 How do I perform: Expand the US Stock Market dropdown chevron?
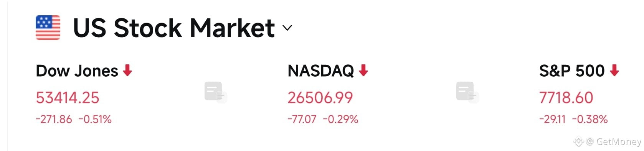point(287,28)
